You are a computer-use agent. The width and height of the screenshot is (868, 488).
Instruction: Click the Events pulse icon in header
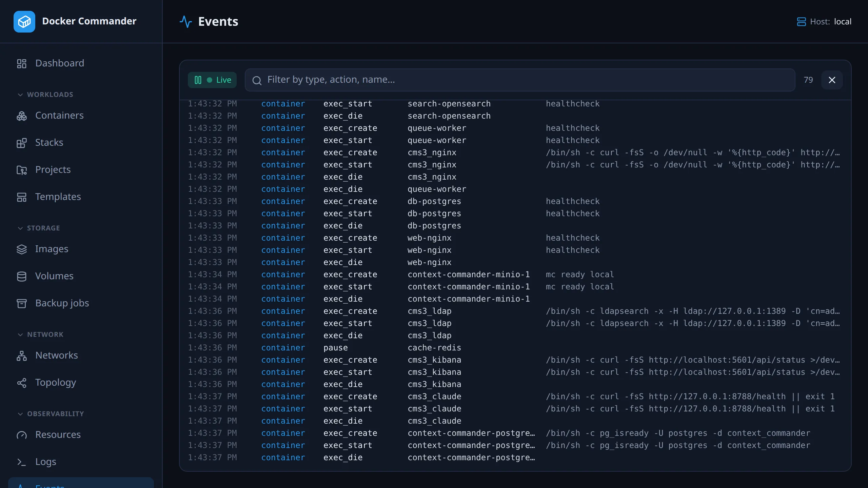click(x=186, y=22)
